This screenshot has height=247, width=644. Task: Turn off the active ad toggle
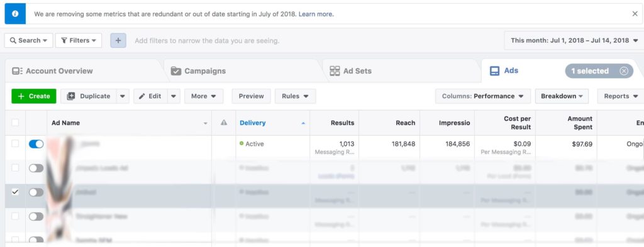(36, 144)
